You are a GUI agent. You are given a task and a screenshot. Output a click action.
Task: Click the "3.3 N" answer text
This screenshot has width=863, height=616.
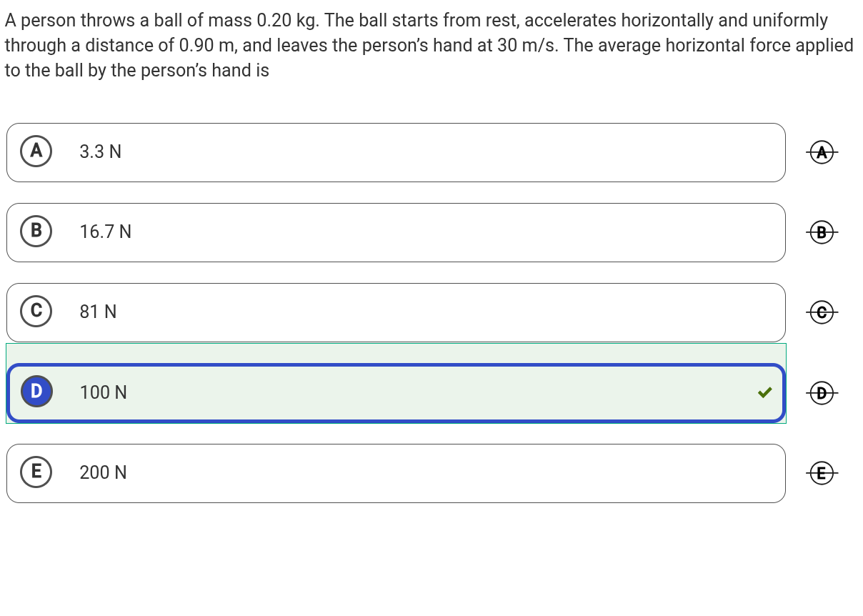(101, 152)
